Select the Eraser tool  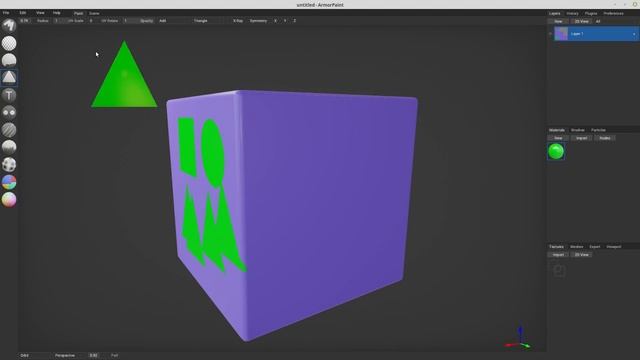9,43
